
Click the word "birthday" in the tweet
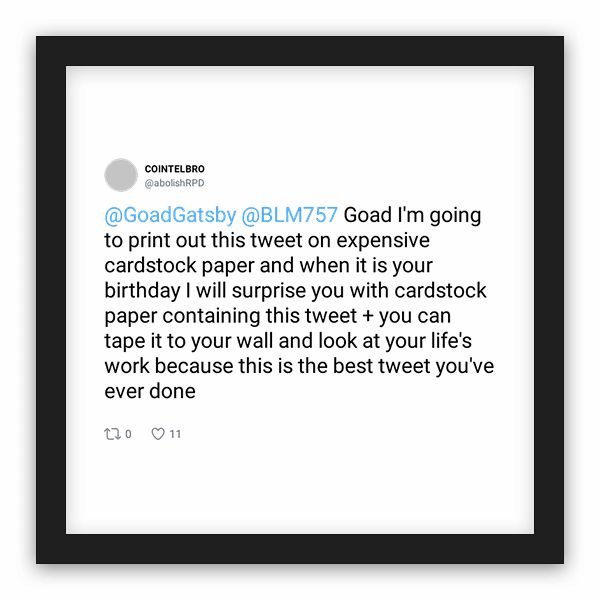click(142, 291)
